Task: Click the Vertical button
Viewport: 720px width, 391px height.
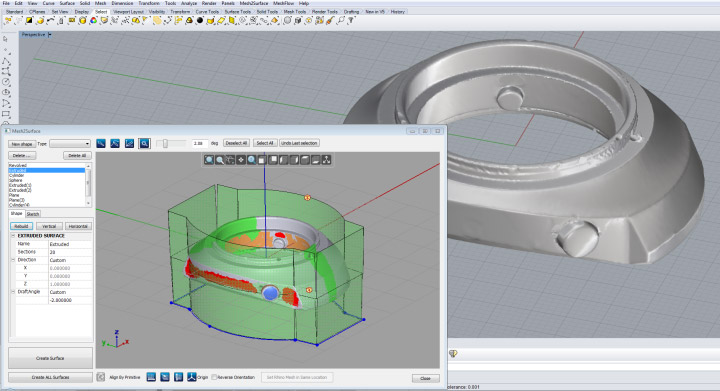Action: [49, 226]
